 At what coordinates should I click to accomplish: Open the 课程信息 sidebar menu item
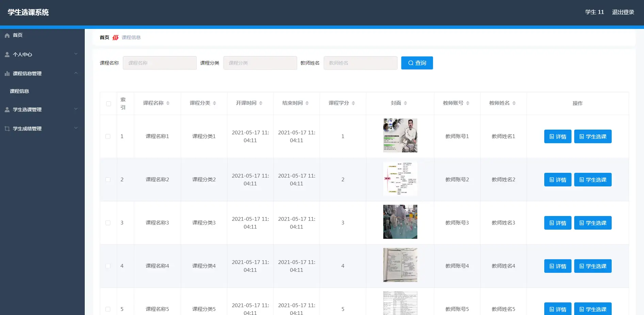pos(19,91)
